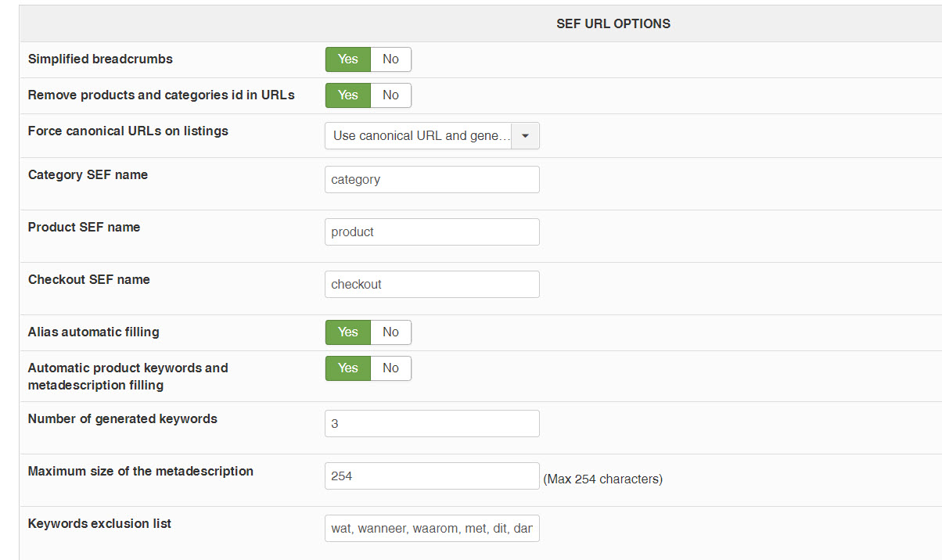Image resolution: width=942 pixels, height=560 pixels.
Task: Click into the Product SEF name field
Action: (432, 232)
